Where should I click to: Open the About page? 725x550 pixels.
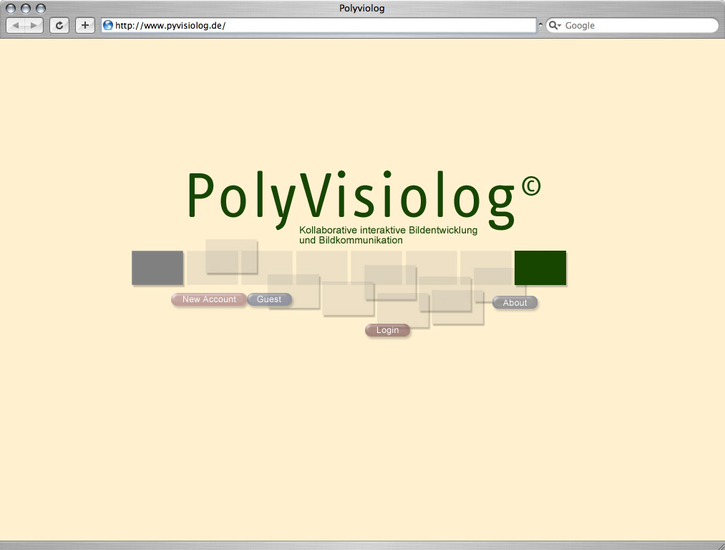[x=515, y=303]
